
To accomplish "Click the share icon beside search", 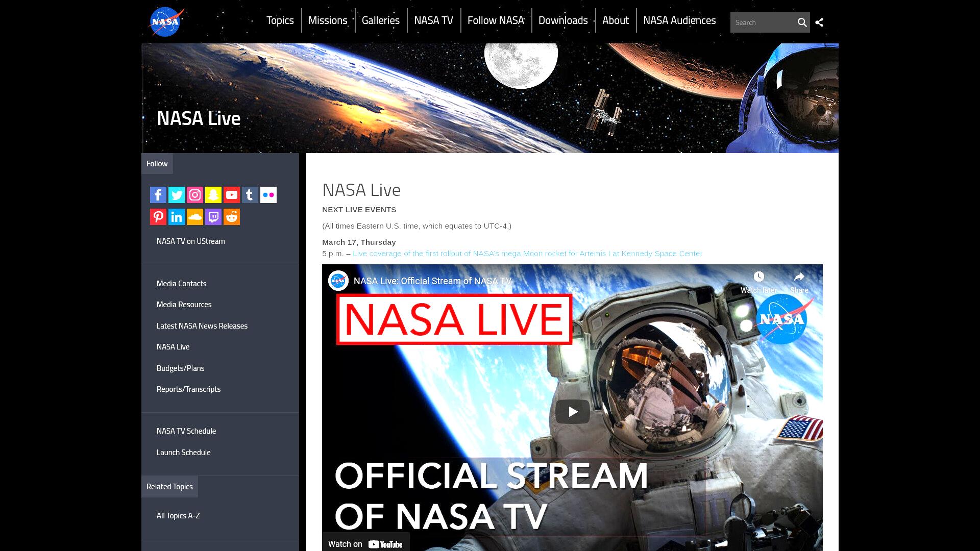I will [819, 22].
